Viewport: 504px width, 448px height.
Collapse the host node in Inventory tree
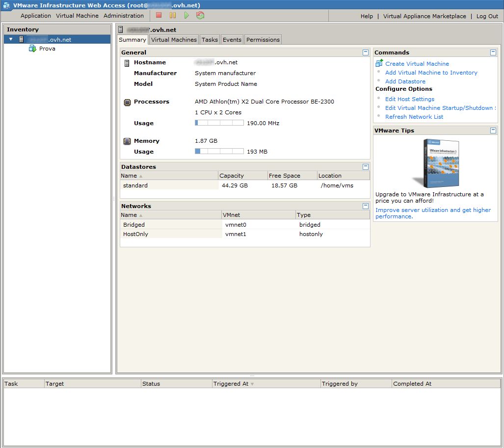11,39
